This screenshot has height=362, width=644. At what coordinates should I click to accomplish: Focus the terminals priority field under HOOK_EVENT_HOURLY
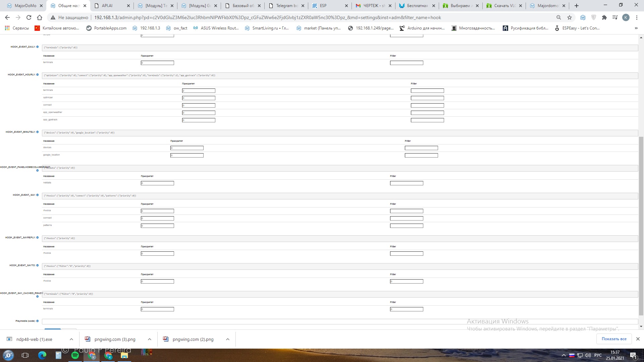pos(199,91)
